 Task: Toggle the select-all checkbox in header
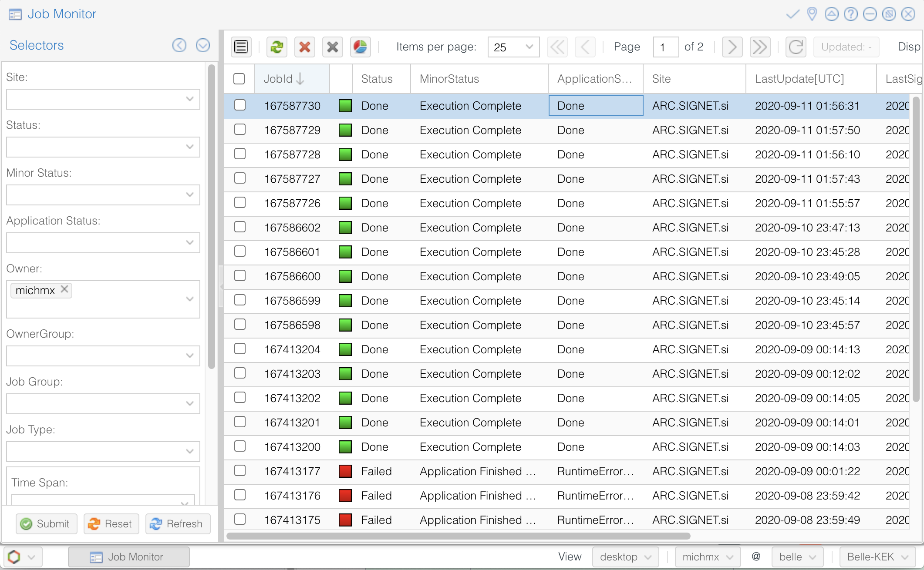coord(239,79)
